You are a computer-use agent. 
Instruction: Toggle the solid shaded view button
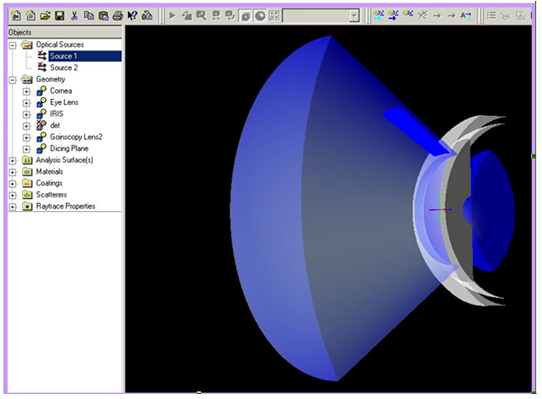click(245, 16)
